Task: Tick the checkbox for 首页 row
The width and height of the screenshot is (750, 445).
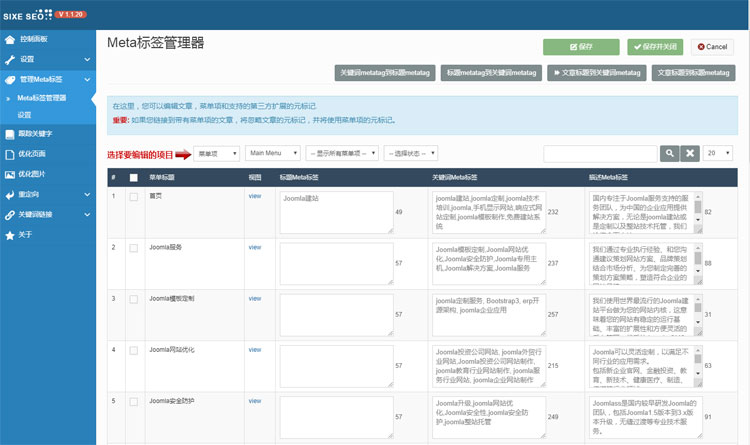Action: point(133,197)
